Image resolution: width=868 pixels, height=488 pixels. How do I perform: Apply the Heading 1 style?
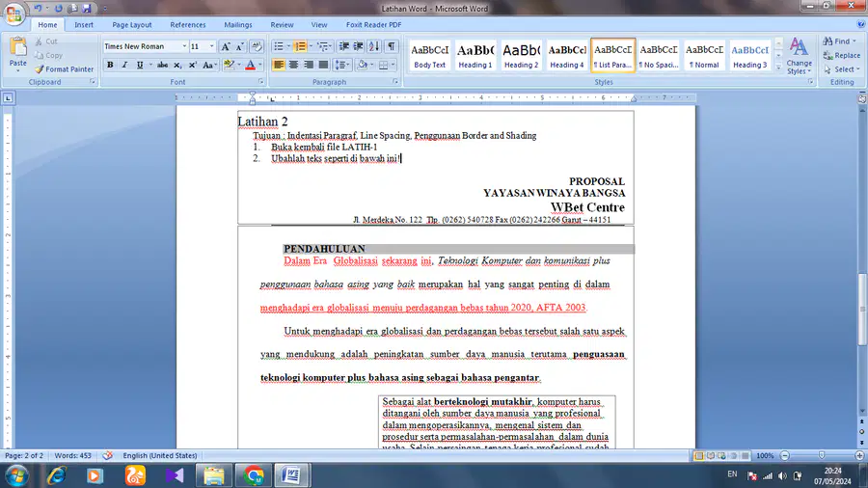tap(475, 55)
